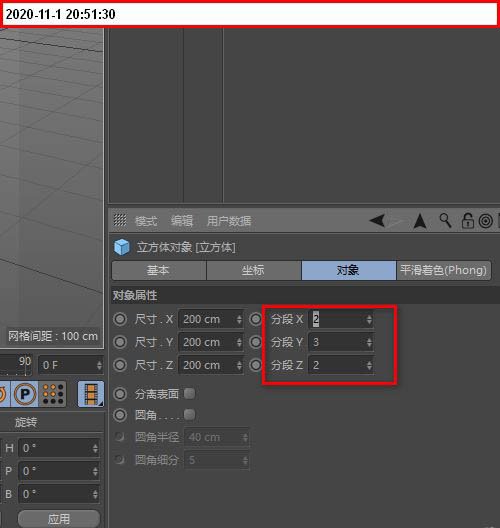Switch to the 坐标 tab

tap(254, 270)
